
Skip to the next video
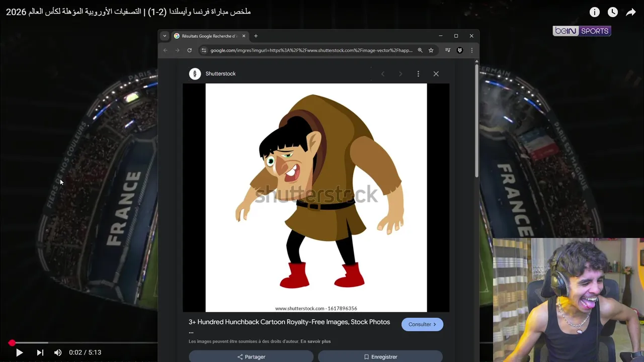pyautogui.click(x=40, y=352)
